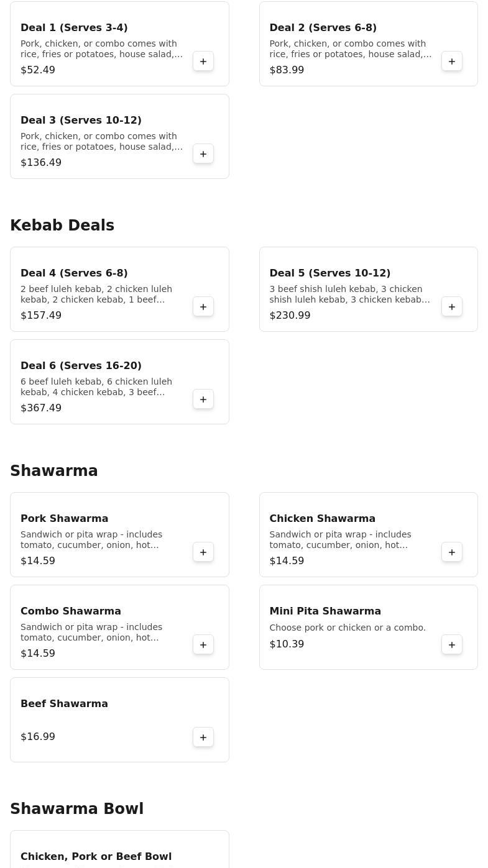Click the Shawarma Bowl section heading

[x=76, y=809]
